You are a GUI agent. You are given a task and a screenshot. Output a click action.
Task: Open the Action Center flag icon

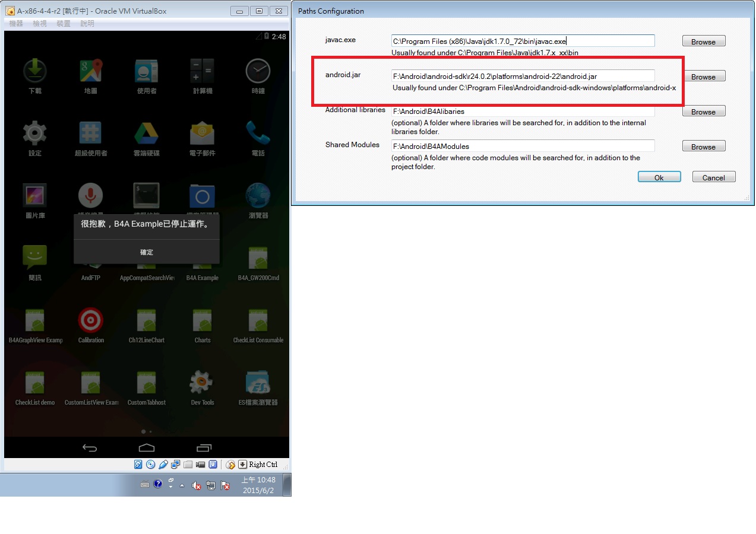pyautogui.click(x=225, y=485)
